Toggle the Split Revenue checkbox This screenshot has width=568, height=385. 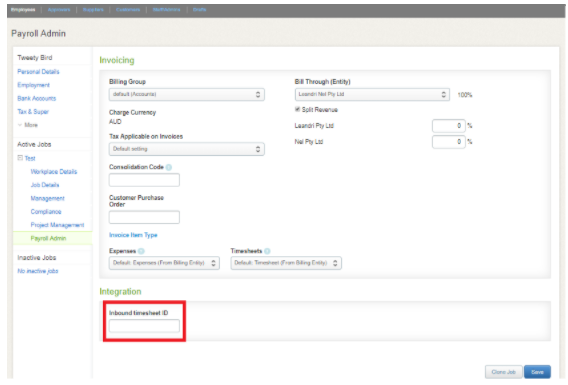pos(297,109)
